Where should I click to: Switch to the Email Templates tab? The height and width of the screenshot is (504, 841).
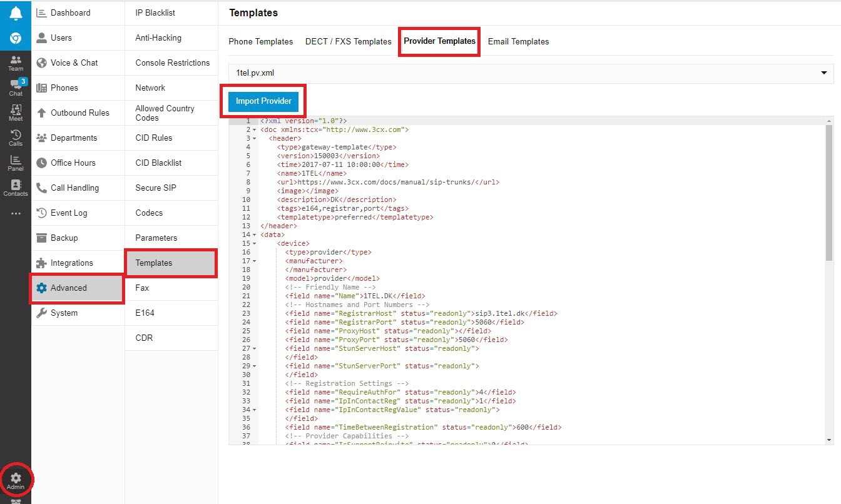(518, 42)
